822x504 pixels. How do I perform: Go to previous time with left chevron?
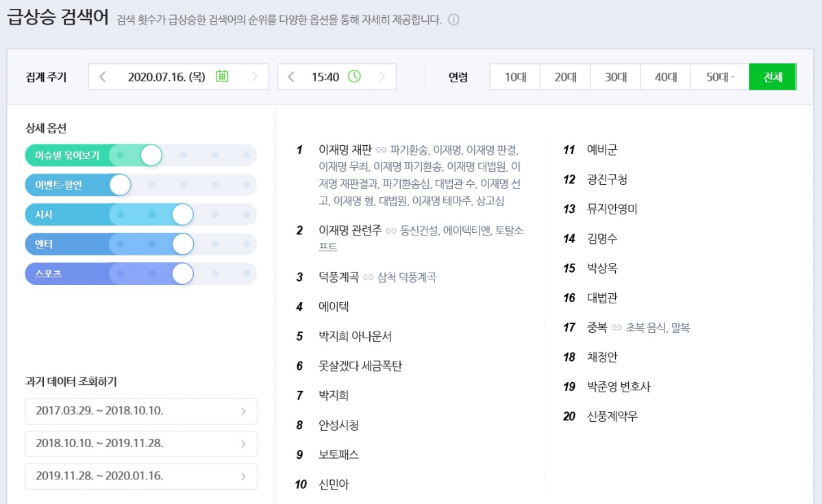pos(290,77)
